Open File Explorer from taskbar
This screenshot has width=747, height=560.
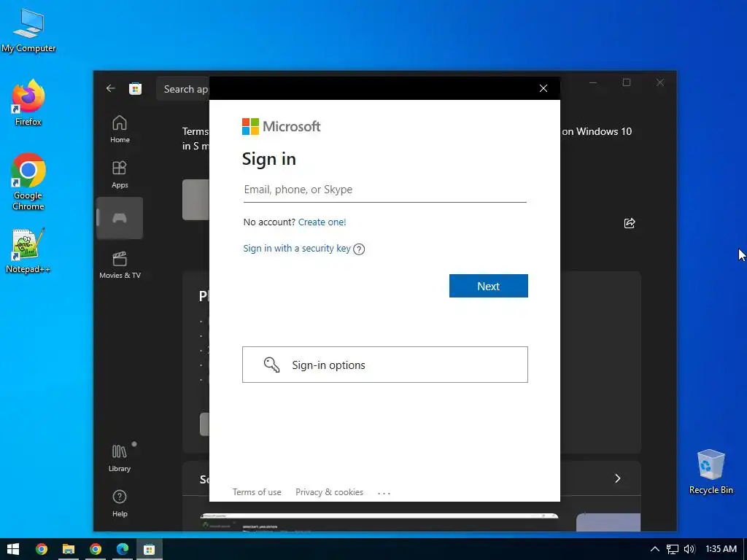[69, 549]
